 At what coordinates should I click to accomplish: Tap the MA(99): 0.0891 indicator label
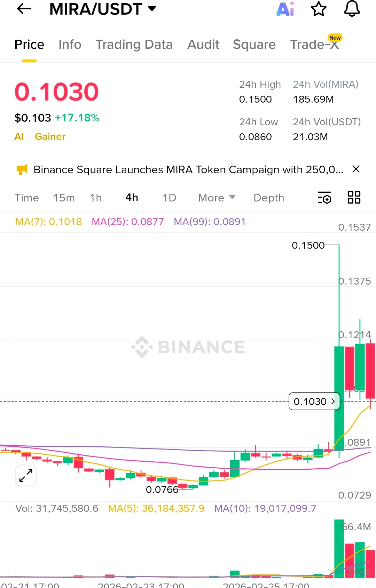coord(210,222)
